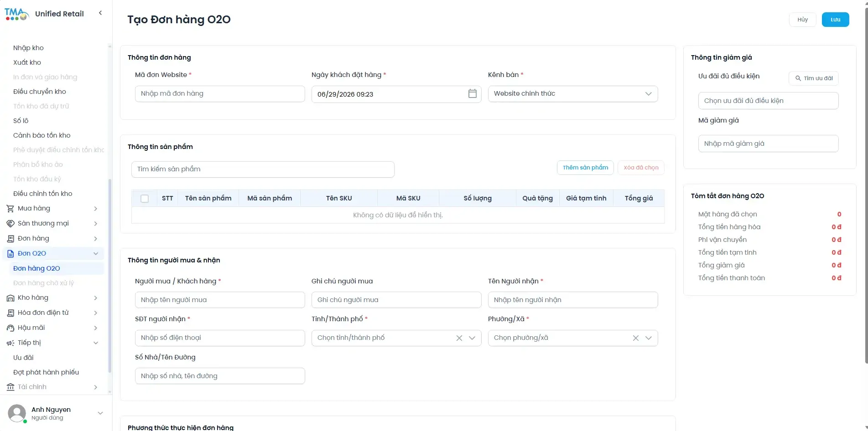This screenshot has height=431, width=868.
Task: Click the Tổng giá column header
Action: pos(639,198)
